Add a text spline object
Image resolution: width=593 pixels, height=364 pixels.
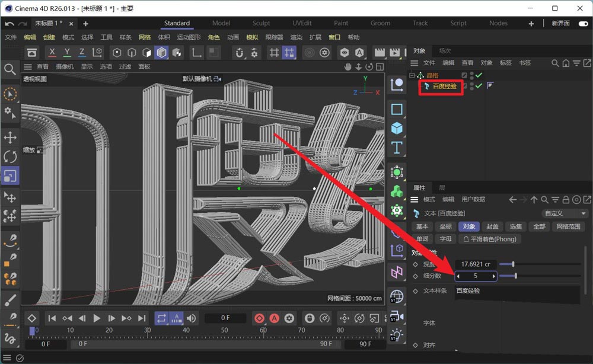(x=397, y=148)
